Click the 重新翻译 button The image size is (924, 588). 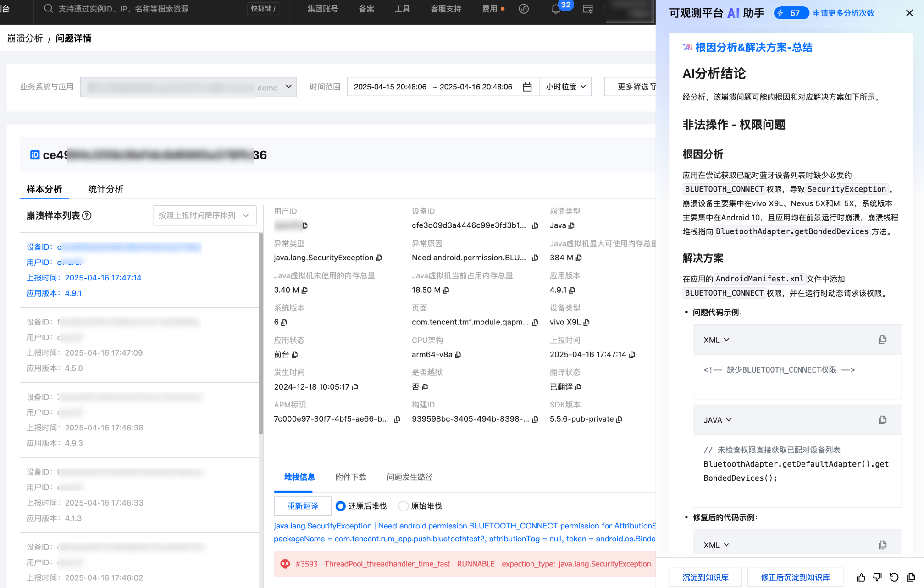(303, 506)
